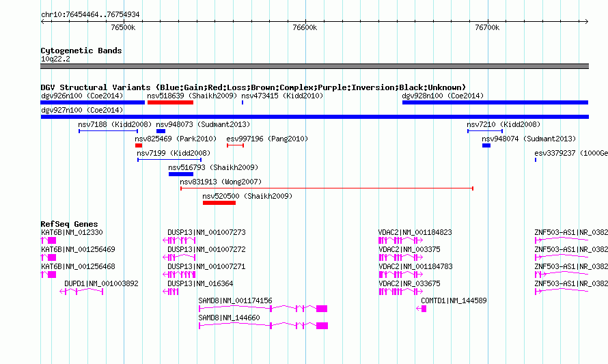Click the 76700k ruler label
This screenshot has width=608, height=364.
[487, 27]
